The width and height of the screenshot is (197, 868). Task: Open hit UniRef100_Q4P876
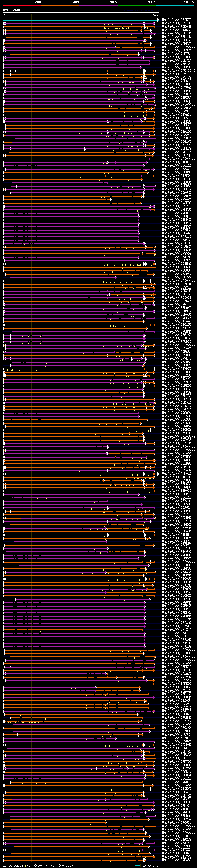177,162
